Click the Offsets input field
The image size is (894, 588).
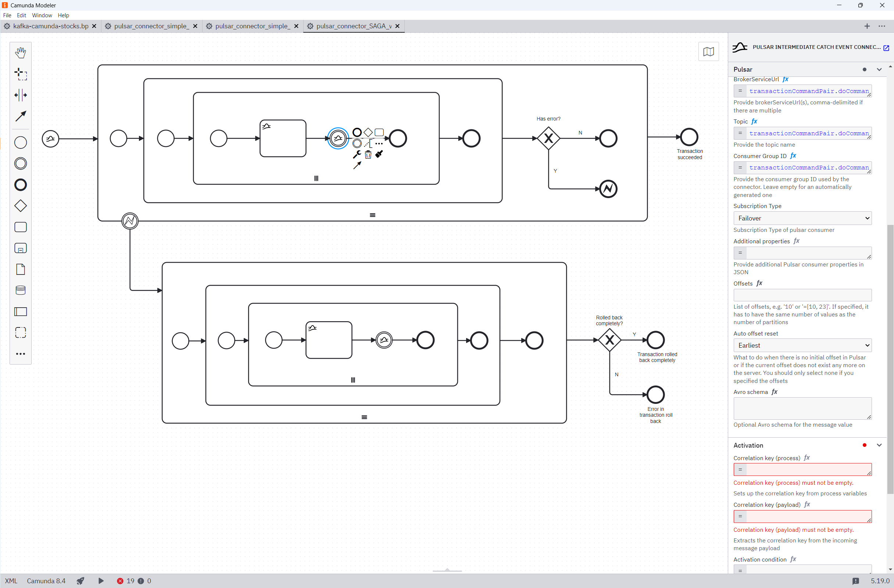coord(802,295)
